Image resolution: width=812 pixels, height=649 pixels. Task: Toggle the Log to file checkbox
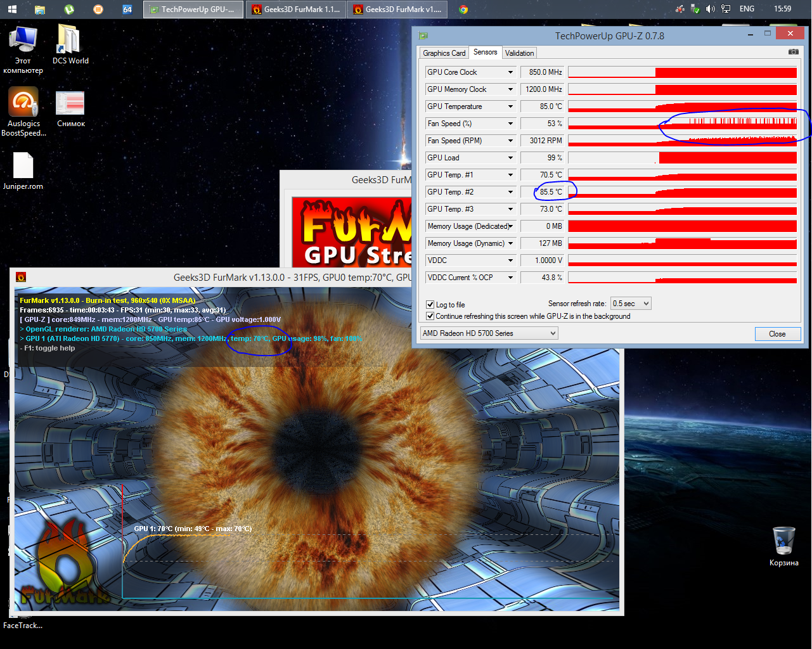pyautogui.click(x=430, y=305)
